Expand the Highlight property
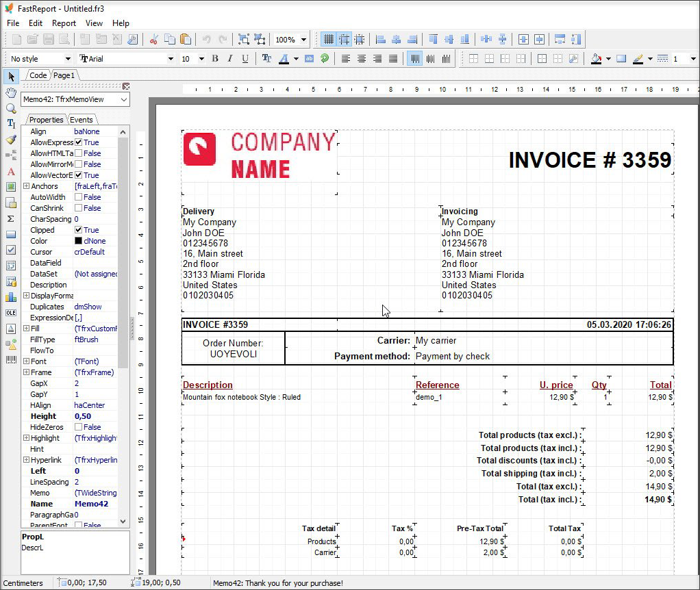 (26, 438)
